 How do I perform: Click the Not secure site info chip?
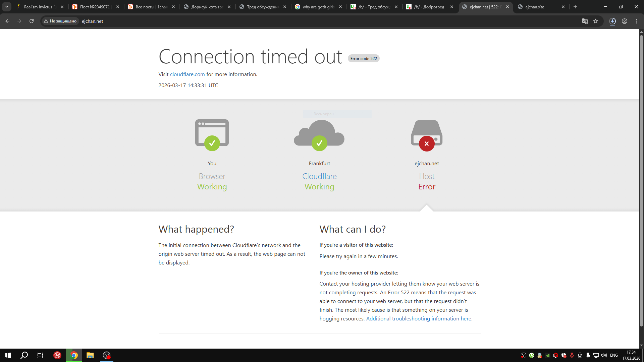click(60, 21)
